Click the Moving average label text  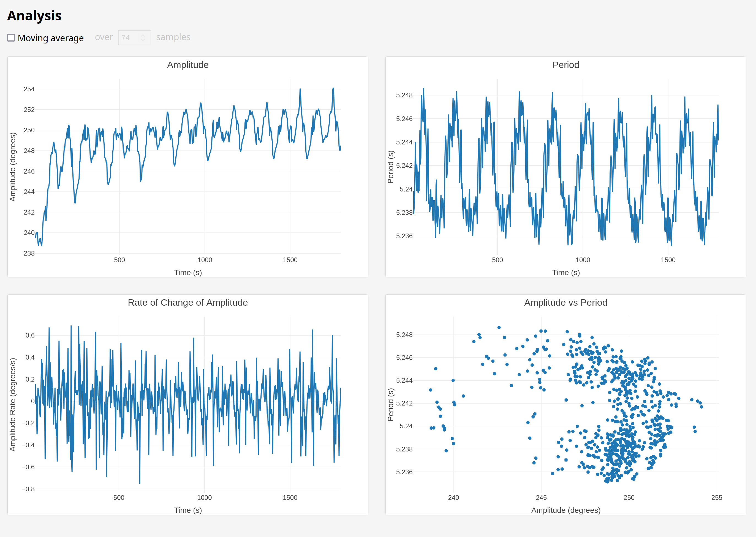tap(51, 38)
